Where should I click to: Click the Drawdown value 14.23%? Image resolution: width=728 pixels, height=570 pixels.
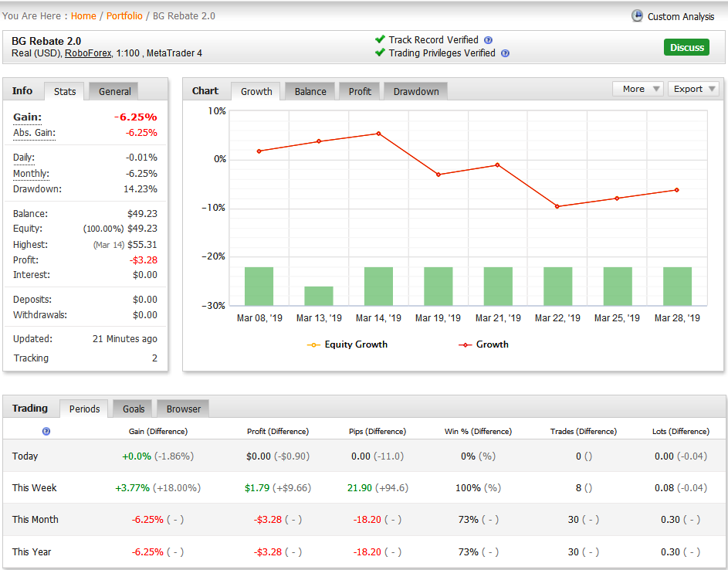pyautogui.click(x=141, y=189)
